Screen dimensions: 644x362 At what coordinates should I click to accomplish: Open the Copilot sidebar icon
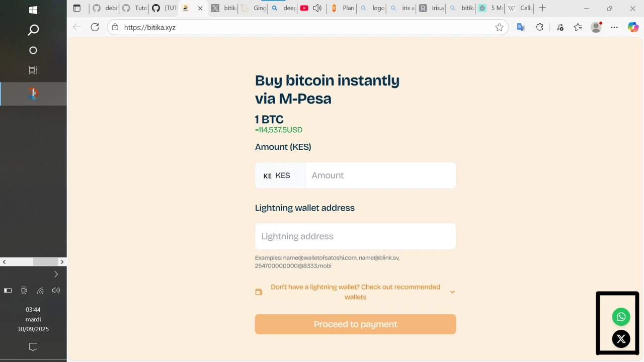(x=633, y=28)
